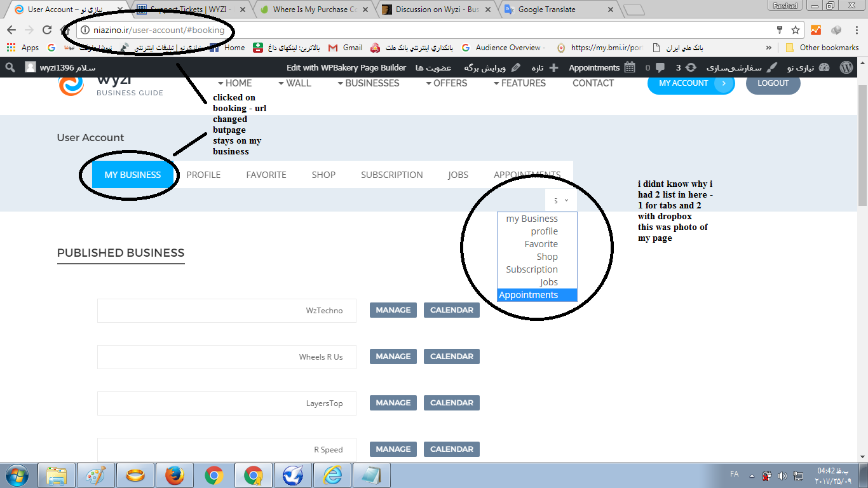This screenshot has height=488, width=868.
Task: Click the Windows Start button
Action: [x=17, y=475]
